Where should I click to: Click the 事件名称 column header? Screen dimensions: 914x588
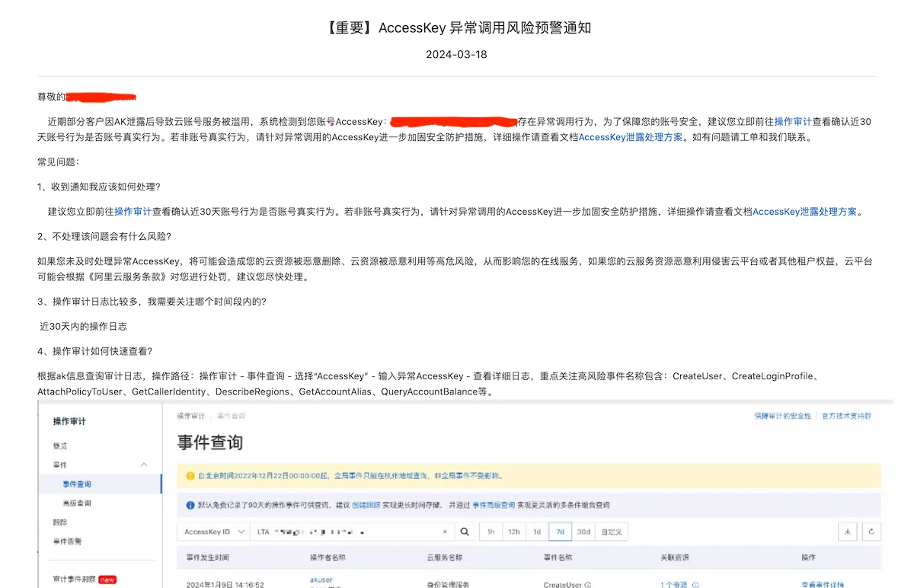tap(558, 558)
